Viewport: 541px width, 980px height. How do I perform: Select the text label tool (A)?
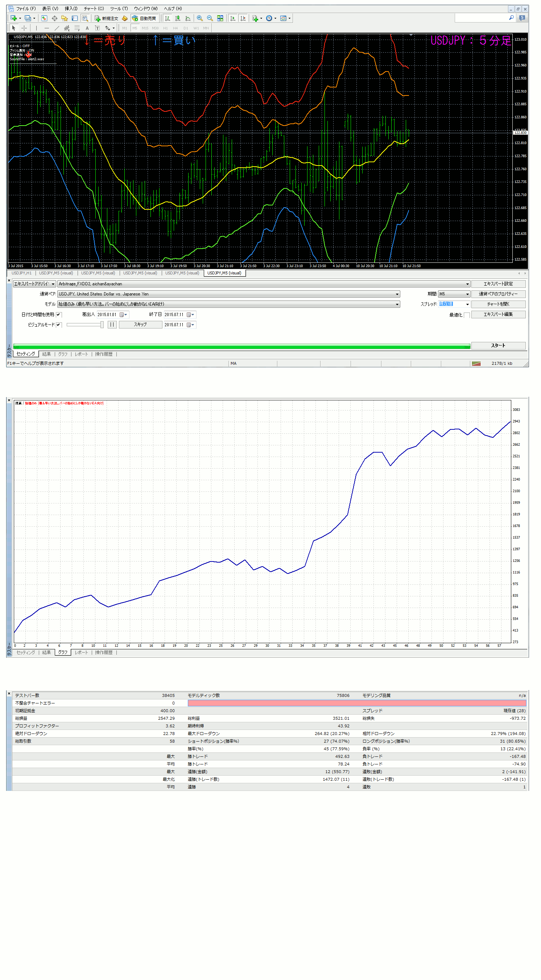point(87,28)
